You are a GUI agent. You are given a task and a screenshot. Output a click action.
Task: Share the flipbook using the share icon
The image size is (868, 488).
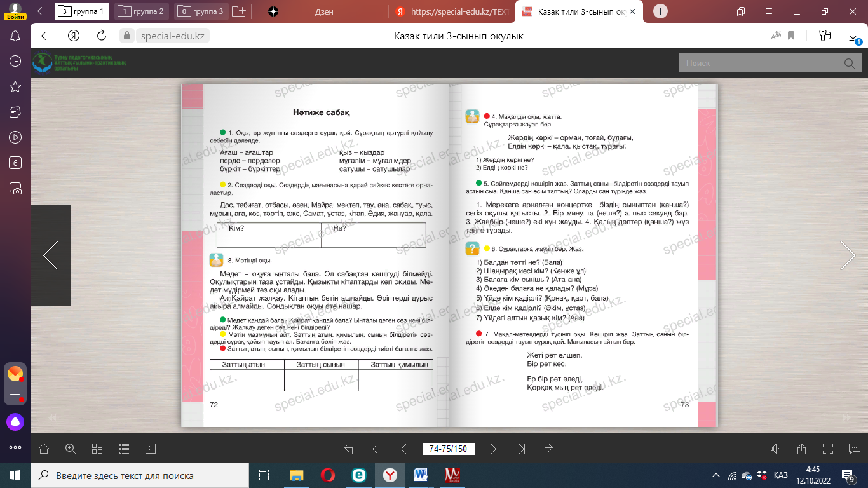[x=801, y=449]
